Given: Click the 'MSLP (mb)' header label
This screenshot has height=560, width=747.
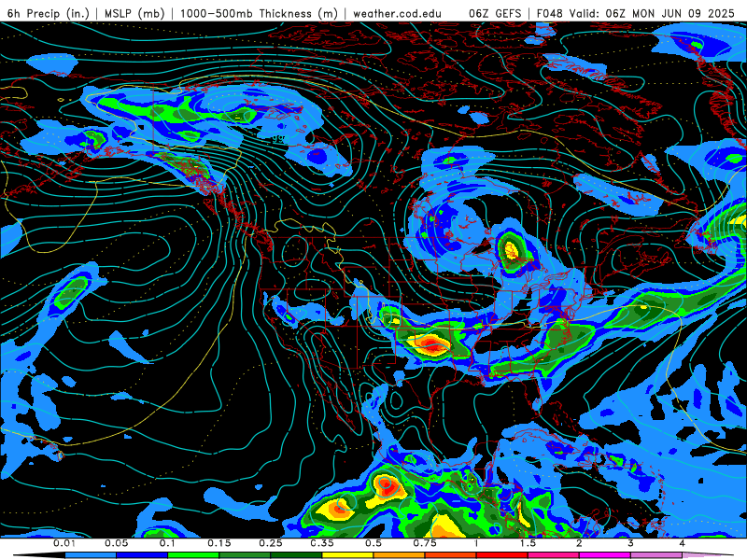Looking at the screenshot, I should pos(134,13).
